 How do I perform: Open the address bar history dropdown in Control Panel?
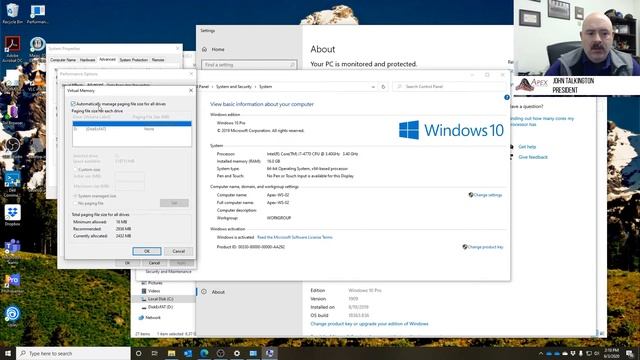coord(373,87)
